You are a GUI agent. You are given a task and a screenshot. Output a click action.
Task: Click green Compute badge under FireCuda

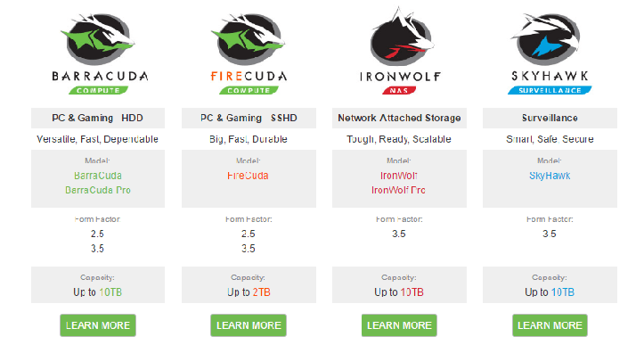(x=249, y=90)
